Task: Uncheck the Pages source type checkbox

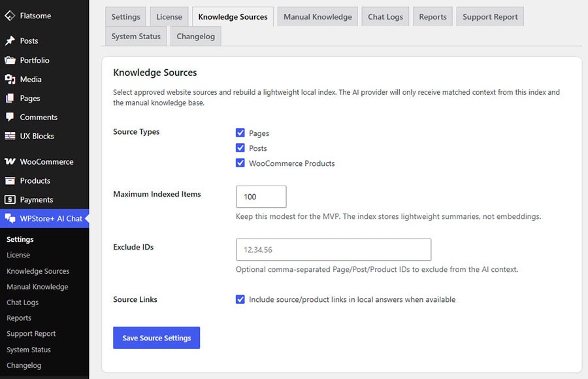Action: [x=240, y=133]
